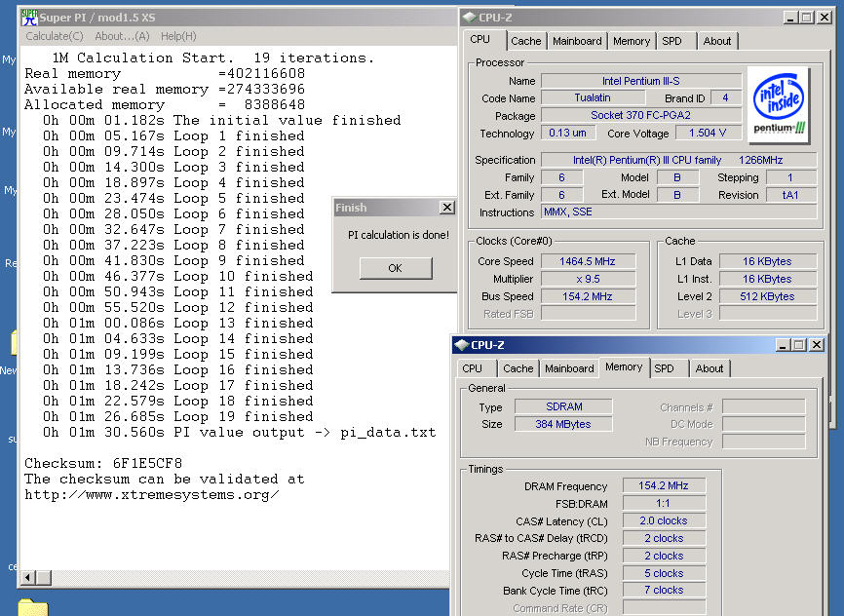The height and width of the screenshot is (616, 844).
Task: Select Memory tab in lower CPU-Z window
Action: coord(624,366)
